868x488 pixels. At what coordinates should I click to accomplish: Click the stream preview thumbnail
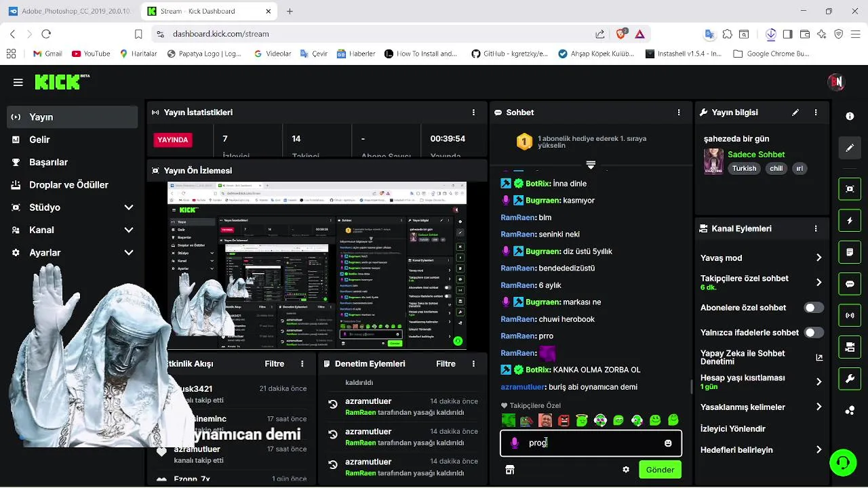[317, 266]
